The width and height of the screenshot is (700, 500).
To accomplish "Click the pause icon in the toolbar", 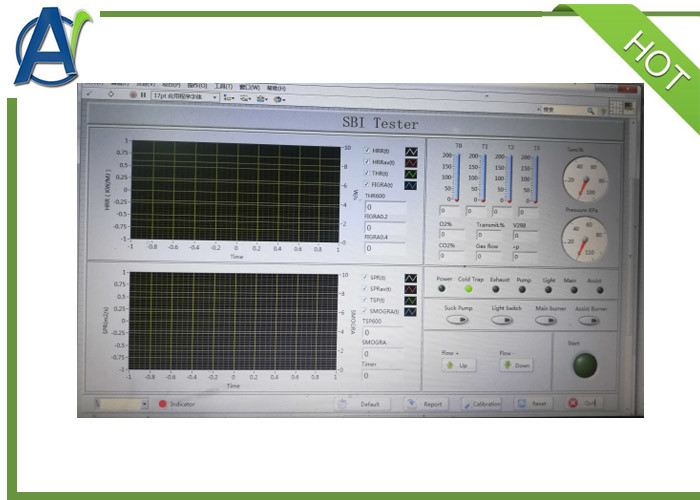I will [143, 97].
